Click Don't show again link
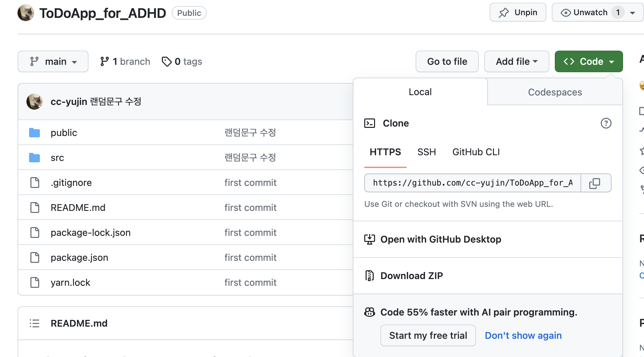Screen dimensions: 644x357 (x=523, y=335)
